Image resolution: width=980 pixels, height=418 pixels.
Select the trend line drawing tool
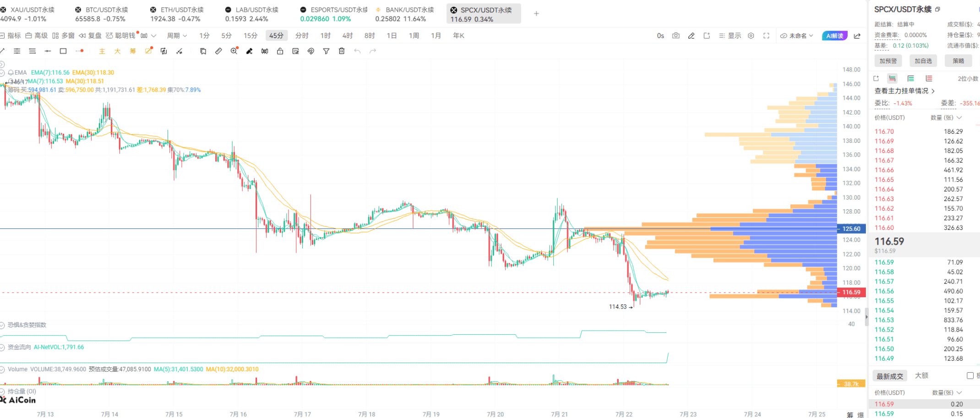(2, 51)
